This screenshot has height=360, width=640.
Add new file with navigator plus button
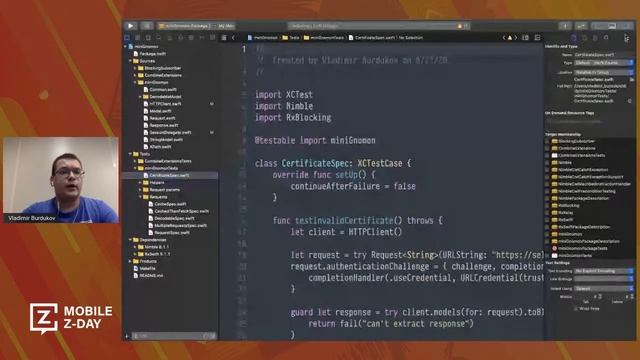coord(127,336)
